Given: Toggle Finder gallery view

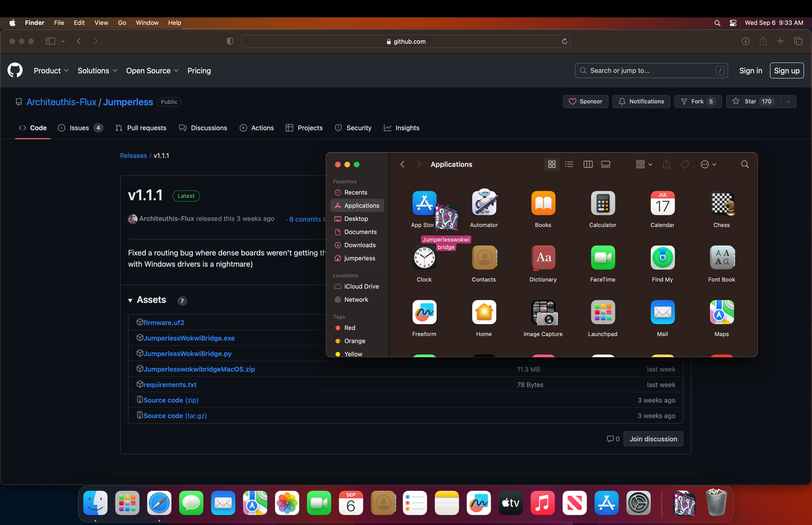Looking at the screenshot, I should [x=605, y=164].
